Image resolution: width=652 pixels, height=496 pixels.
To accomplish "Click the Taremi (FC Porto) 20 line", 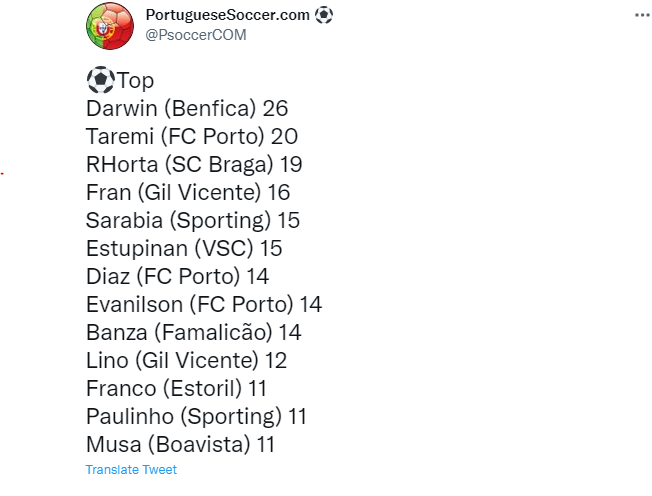I will click(x=192, y=136).
